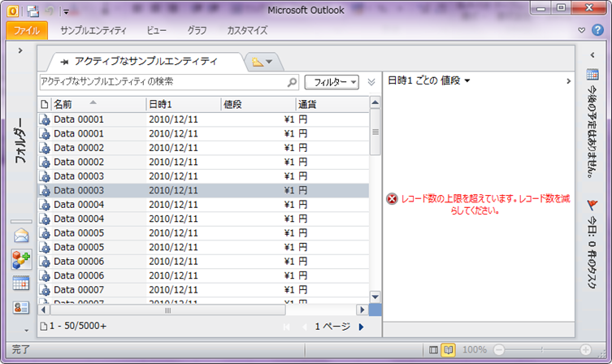Sort by the 値段 column header

tap(258, 104)
